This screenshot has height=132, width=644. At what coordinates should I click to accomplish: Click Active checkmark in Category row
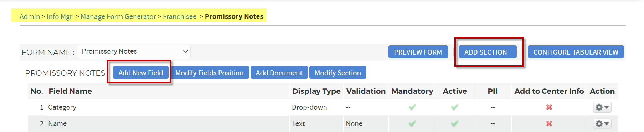pos(455,107)
